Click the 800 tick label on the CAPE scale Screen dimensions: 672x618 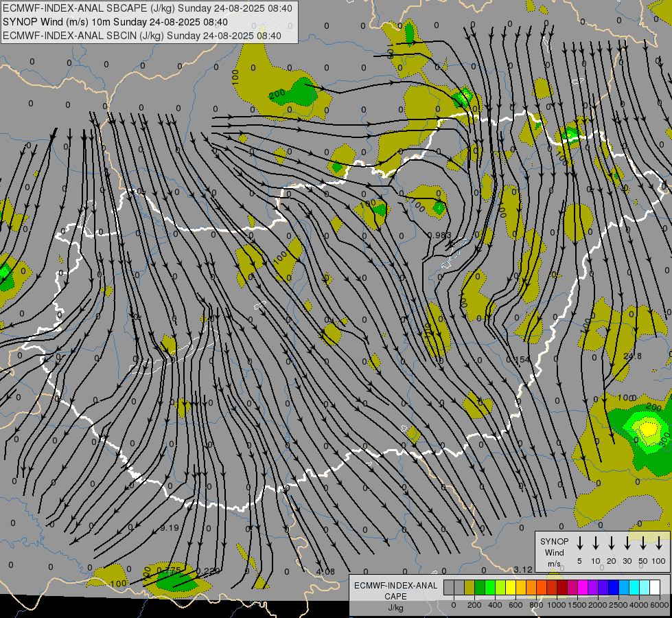pyautogui.click(x=536, y=605)
